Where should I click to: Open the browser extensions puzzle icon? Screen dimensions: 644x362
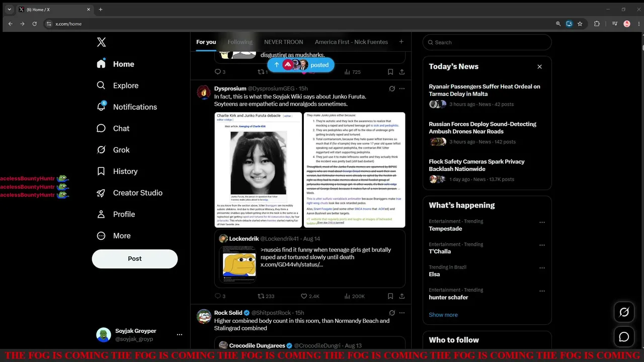tap(597, 24)
